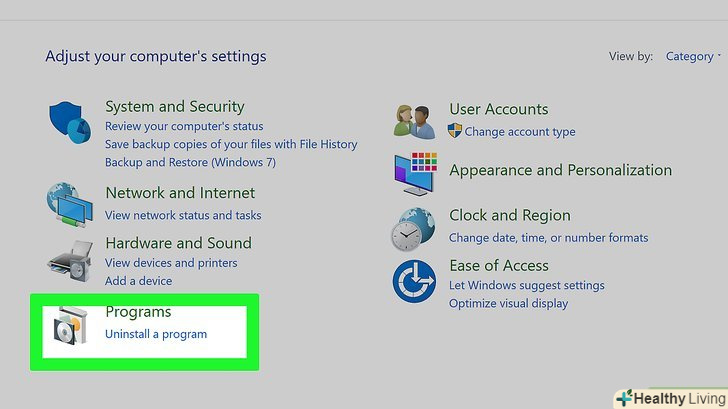Screen dimensions: 728x409
Task: Open the View by Category dropdown
Action: point(692,56)
